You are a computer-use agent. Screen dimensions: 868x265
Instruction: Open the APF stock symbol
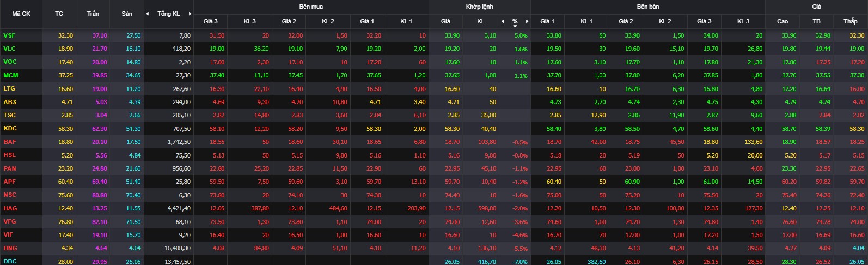(x=9, y=182)
